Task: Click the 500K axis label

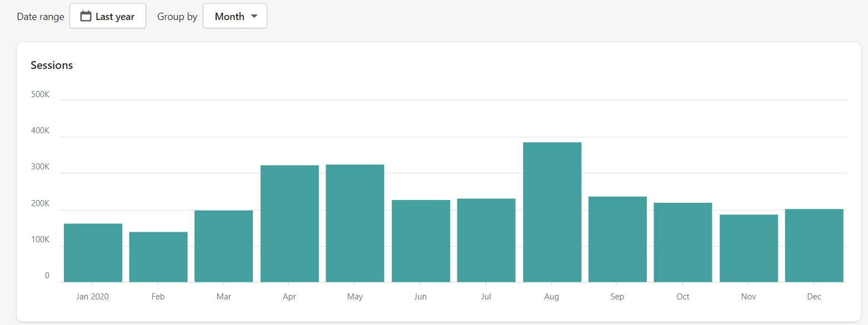Action: click(40, 94)
